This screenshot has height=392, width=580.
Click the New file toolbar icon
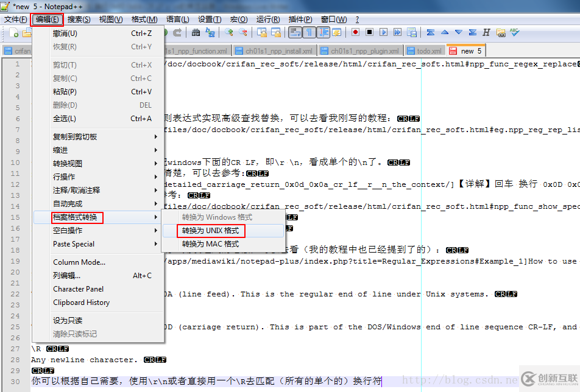tap(13, 32)
